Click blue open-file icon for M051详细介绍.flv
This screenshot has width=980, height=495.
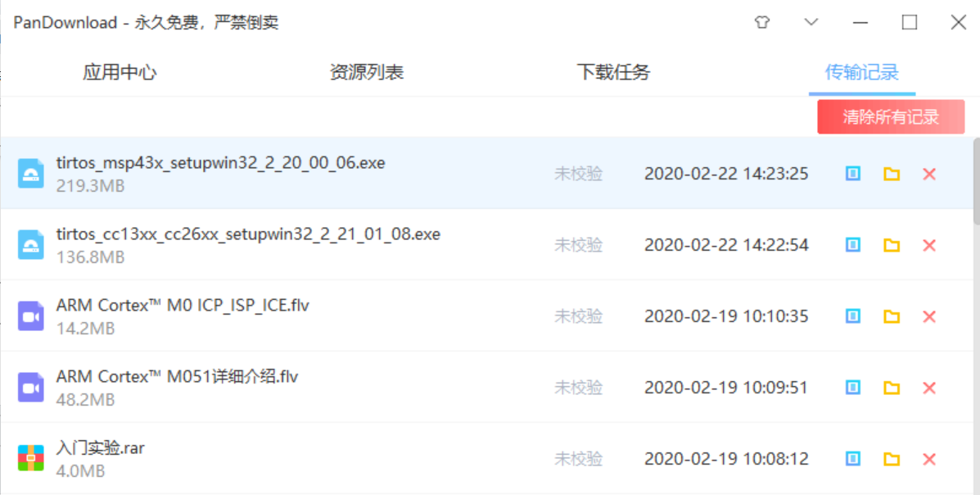click(x=853, y=388)
